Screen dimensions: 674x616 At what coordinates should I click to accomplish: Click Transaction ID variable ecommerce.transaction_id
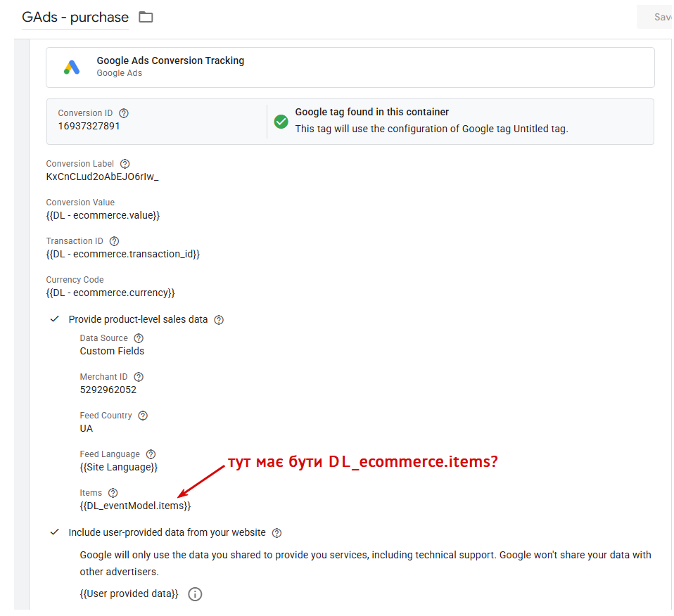tap(123, 255)
